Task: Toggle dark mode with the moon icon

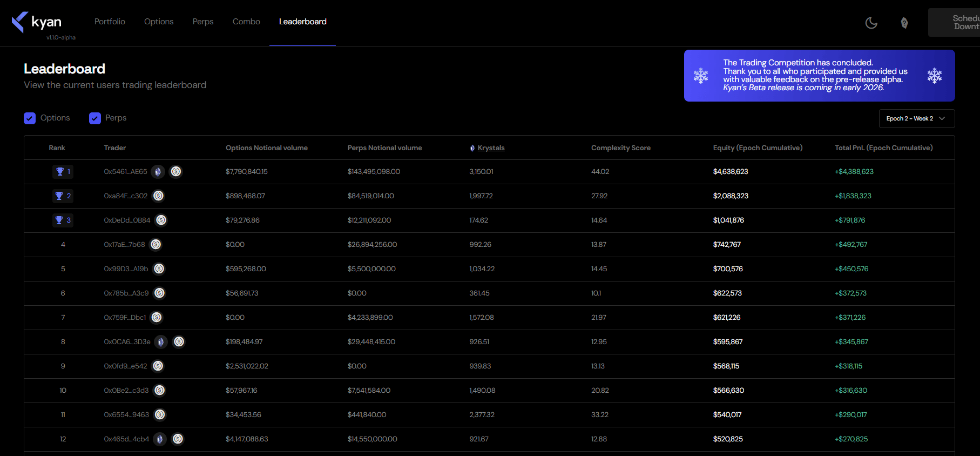Action: point(871,23)
